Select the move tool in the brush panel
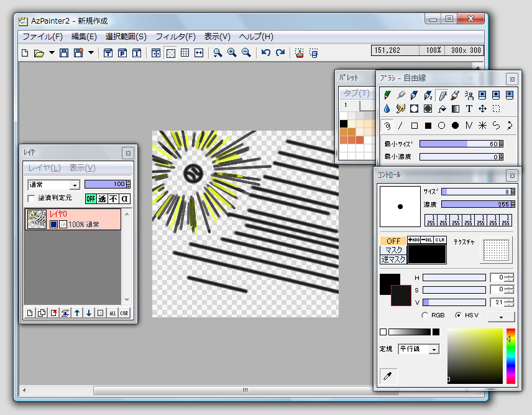 482,109
